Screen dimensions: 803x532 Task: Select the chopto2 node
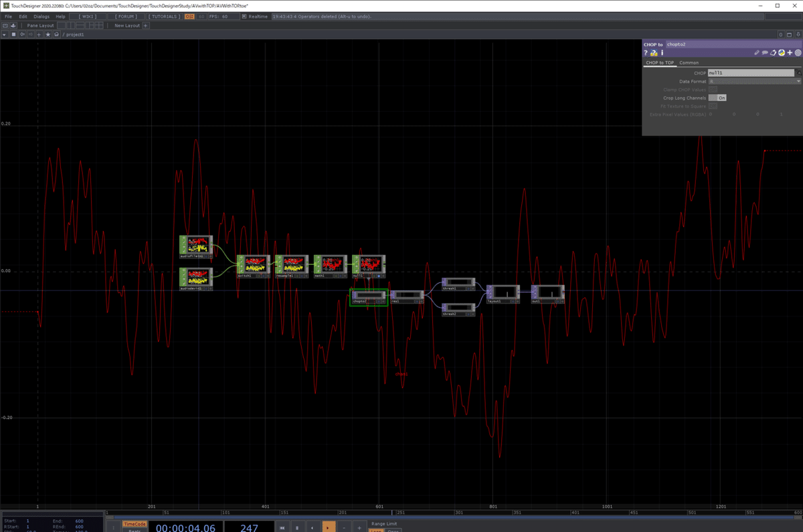(369, 297)
